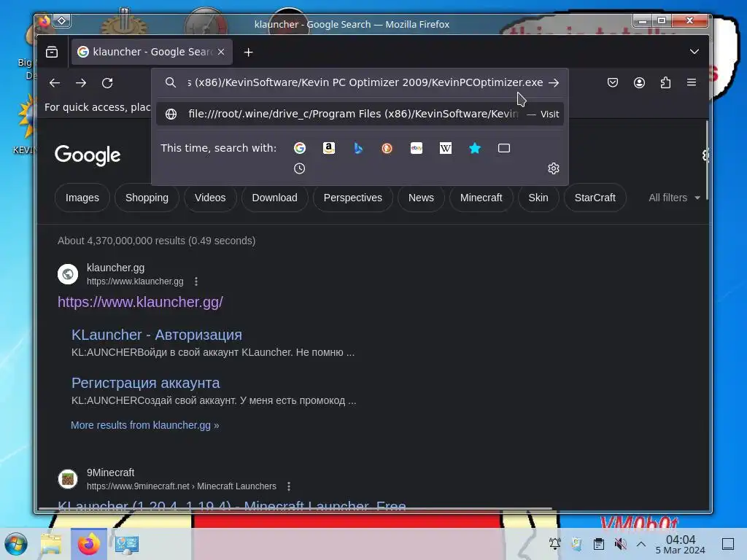Expand hidden system tray icons
This screenshot has width=747, height=560.
(x=641, y=544)
